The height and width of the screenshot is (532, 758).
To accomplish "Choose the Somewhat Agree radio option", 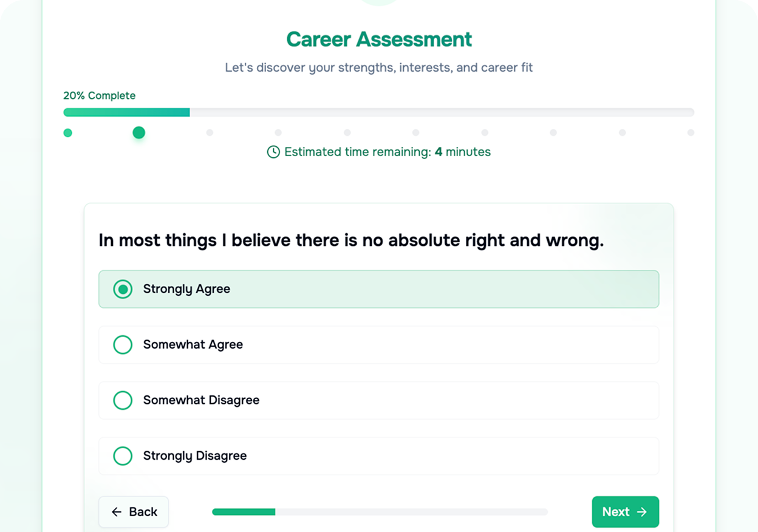I will [x=123, y=345].
